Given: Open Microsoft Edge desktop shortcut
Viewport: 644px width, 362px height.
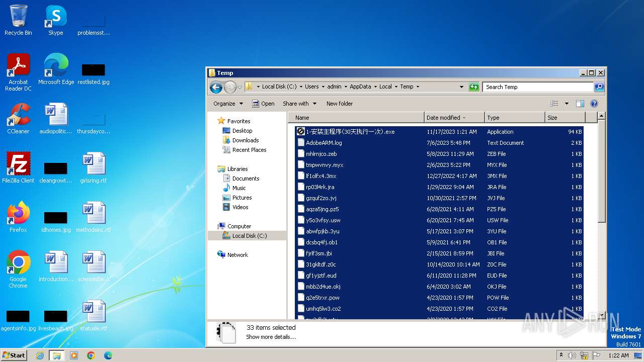Looking at the screenshot, I should coord(56,70).
